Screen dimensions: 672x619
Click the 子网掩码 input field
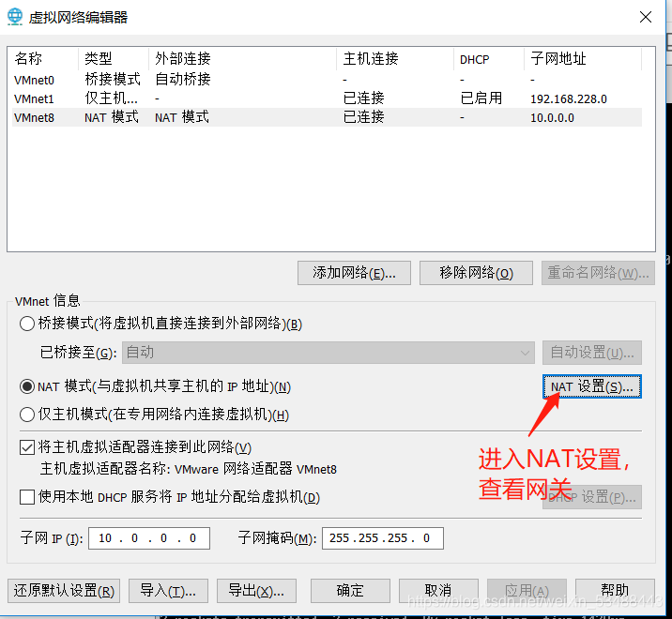tap(383, 538)
